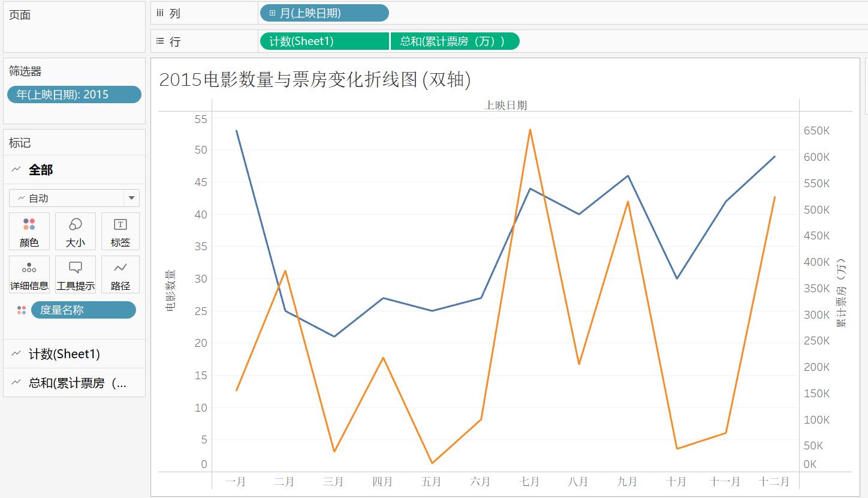Screen dimensions: 868x498
Task: Click the 六月 axis label
Action: pos(480,481)
